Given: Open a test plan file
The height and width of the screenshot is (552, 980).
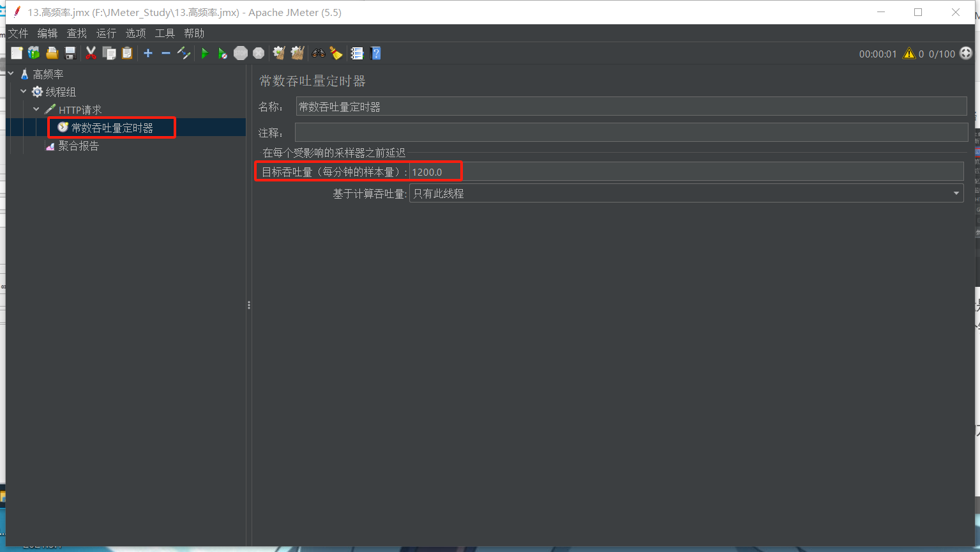Looking at the screenshot, I should [x=52, y=54].
